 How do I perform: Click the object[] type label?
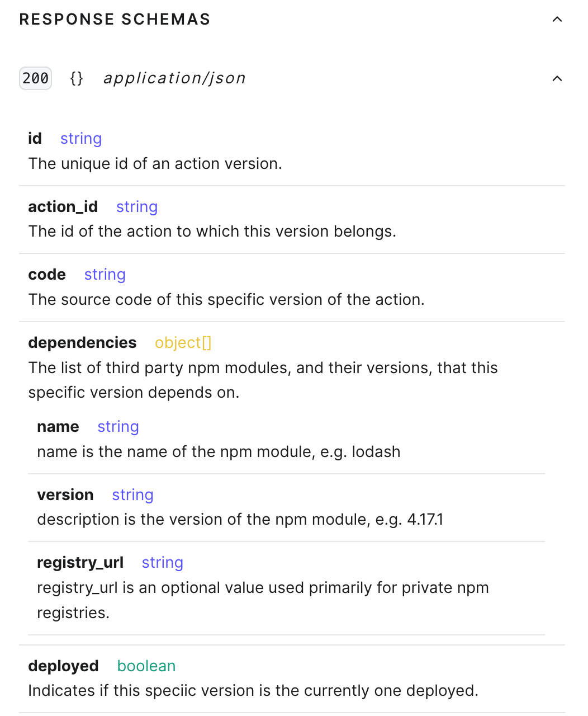coord(183,342)
